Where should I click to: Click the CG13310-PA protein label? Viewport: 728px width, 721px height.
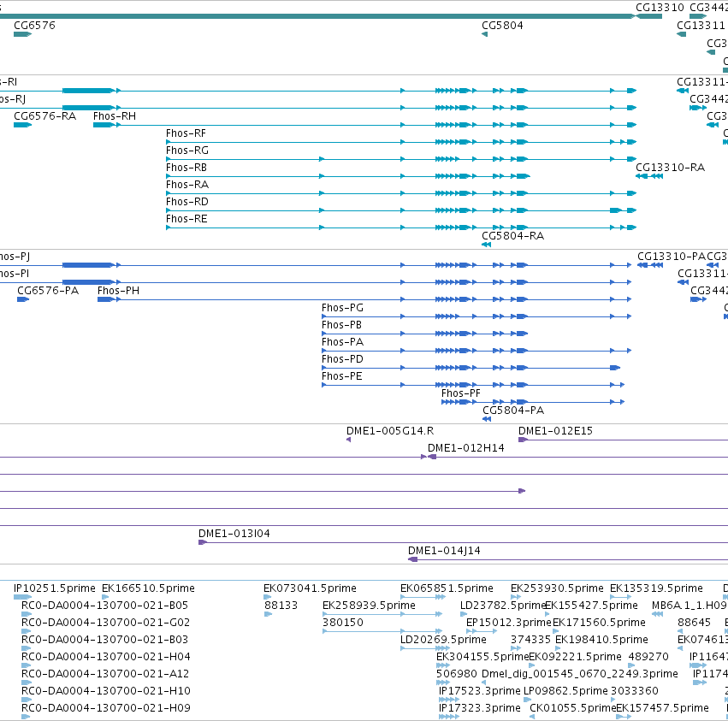coord(672,257)
